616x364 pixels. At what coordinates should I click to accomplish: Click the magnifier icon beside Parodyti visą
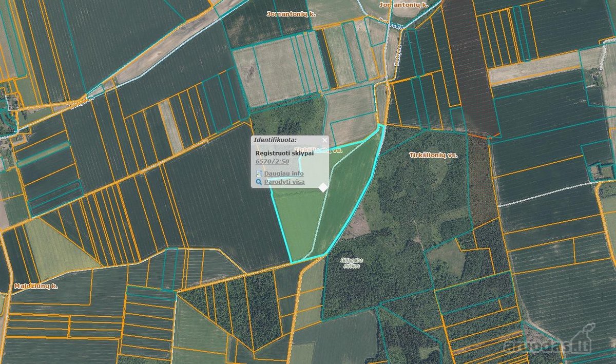click(x=259, y=181)
